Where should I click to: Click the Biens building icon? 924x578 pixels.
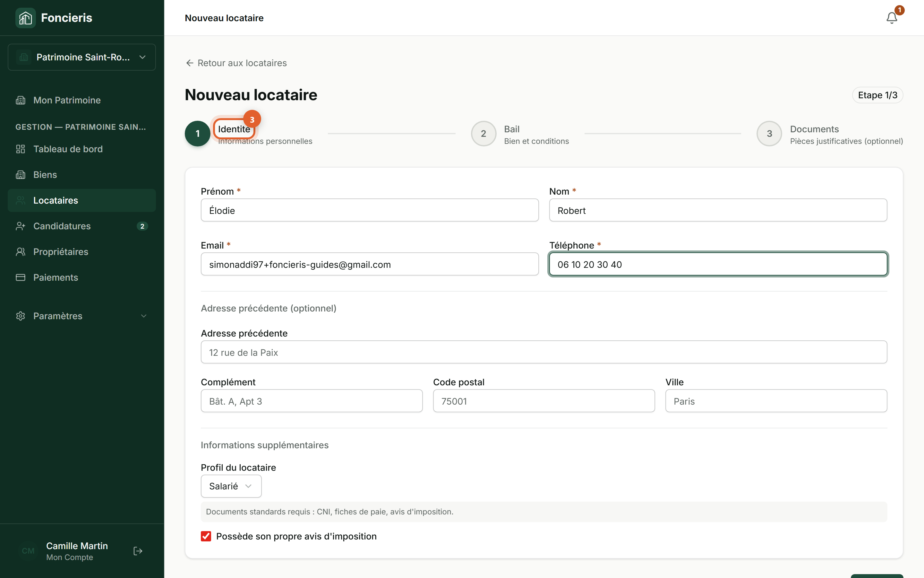21,175
